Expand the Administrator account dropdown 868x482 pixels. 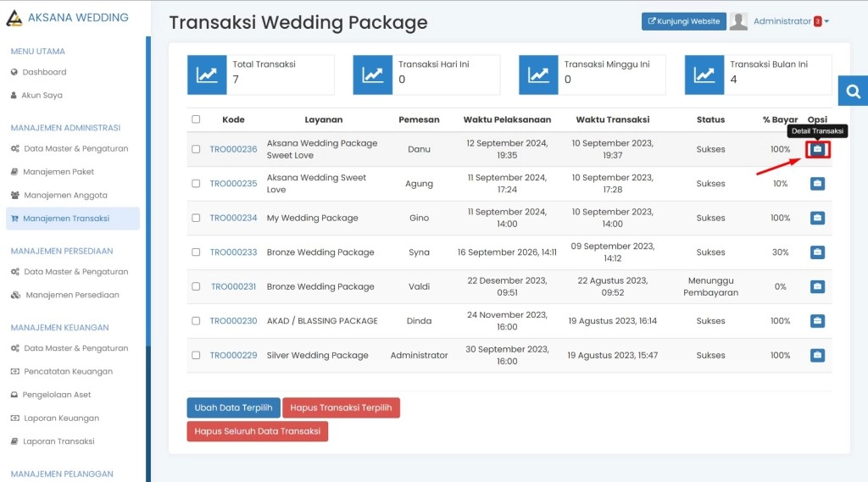point(791,22)
